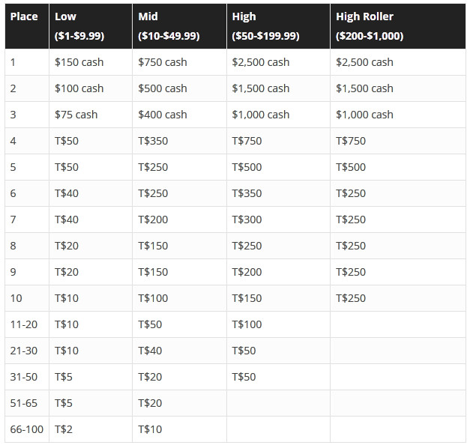Screen dimensions: 476x448
Task: Select the 51-65 place row label
Action: pyautogui.click(x=27, y=403)
